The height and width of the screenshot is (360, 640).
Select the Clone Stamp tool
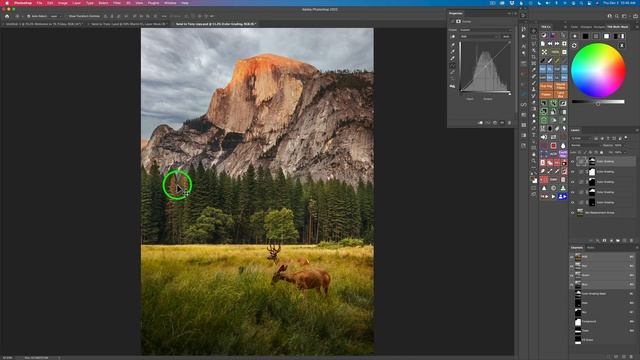click(533, 89)
